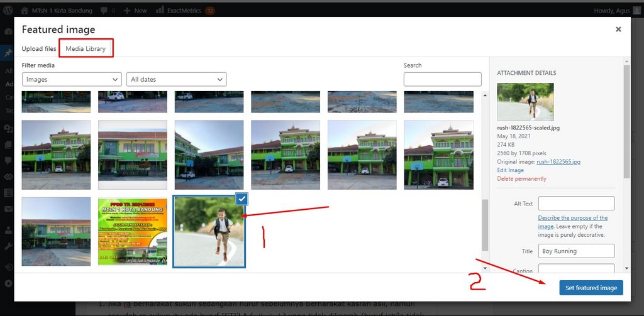This screenshot has height=316, width=644.
Task: Click the ATTACHMENT DETAILS heading
Action: click(x=526, y=73)
